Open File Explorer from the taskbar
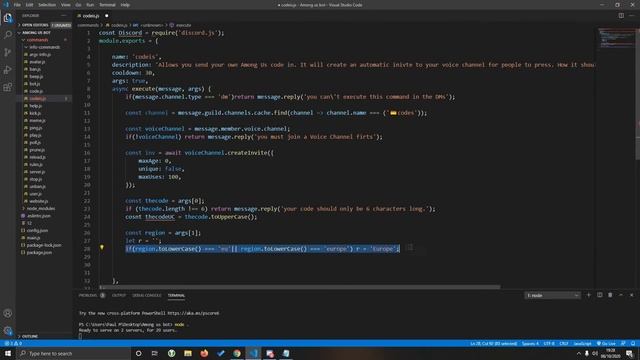640x360 pixels. (x=188, y=353)
